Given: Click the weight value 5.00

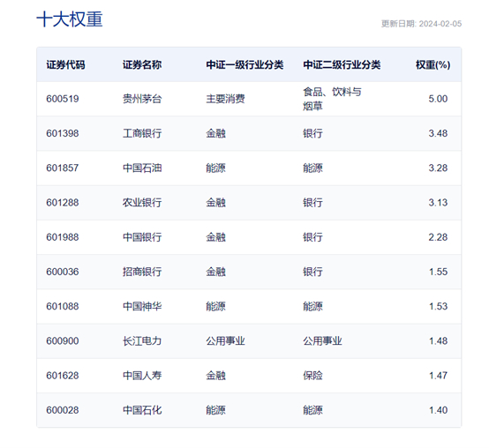Looking at the screenshot, I should pyautogui.click(x=438, y=99).
